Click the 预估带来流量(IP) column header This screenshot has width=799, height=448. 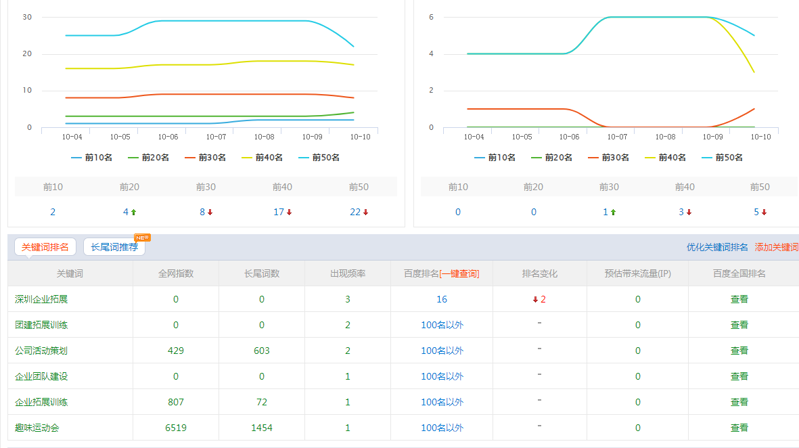pos(637,274)
